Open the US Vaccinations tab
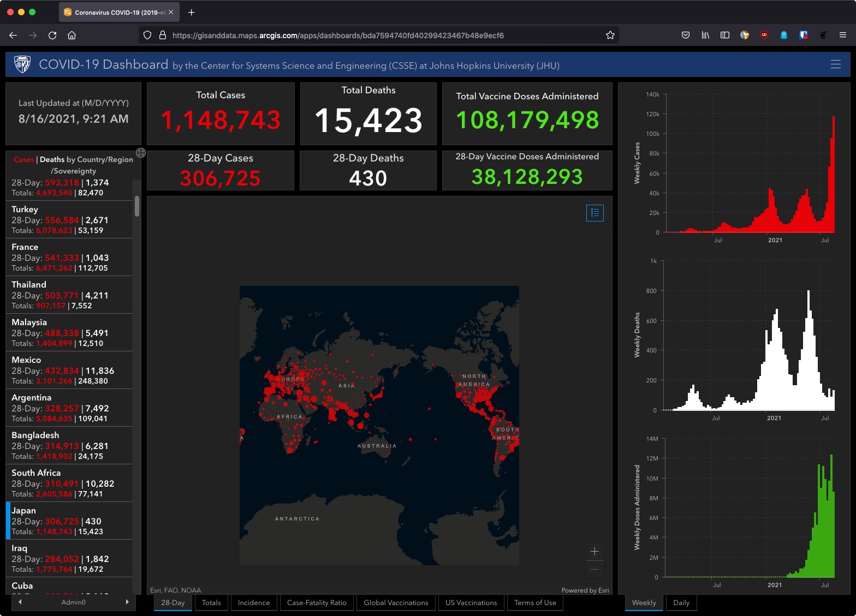Screen dimensions: 856x616 point(471,602)
